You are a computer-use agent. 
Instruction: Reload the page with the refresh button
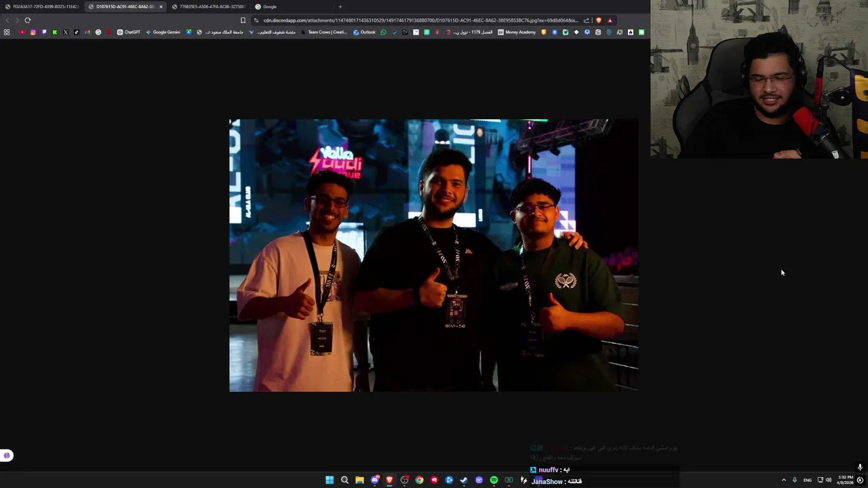pos(28,20)
